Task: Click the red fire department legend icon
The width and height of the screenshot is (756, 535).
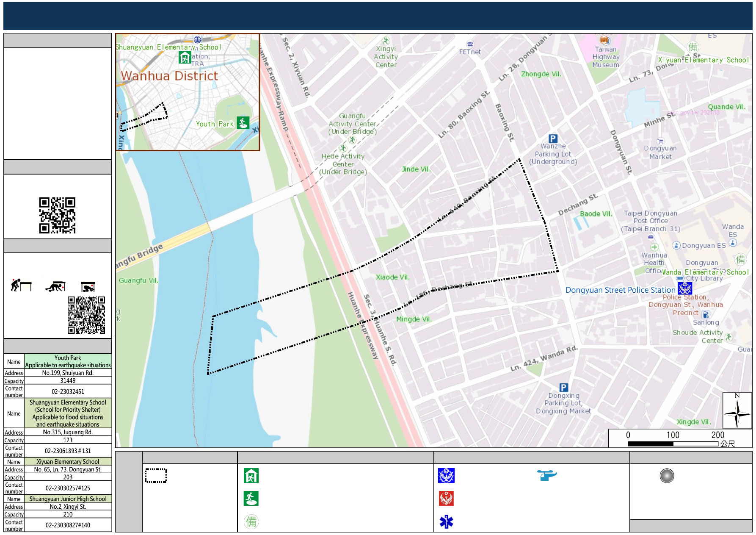Action: pos(446,499)
